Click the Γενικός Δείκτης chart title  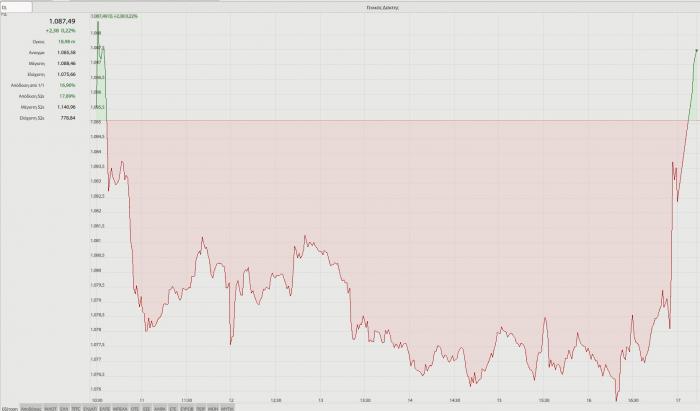pyautogui.click(x=387, y=6)
